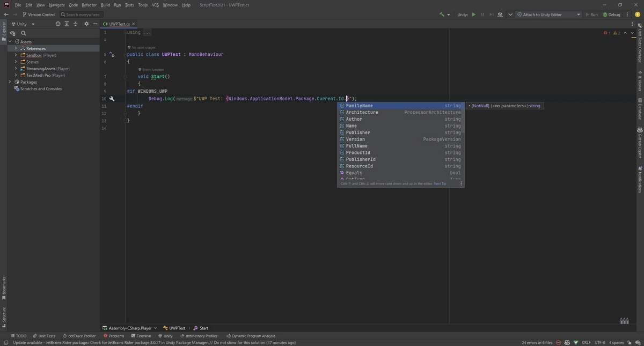Start Unity play mode from the toolbar

474,14
